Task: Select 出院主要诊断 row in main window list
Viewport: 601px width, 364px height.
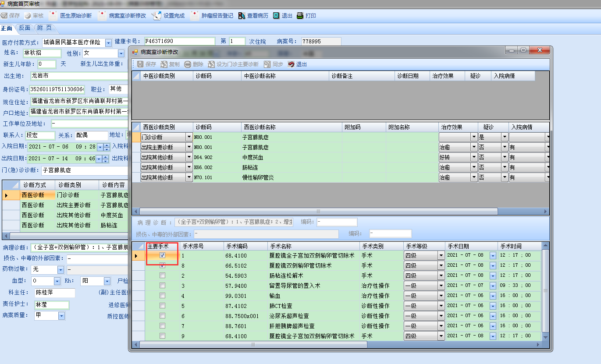Action: pyautogui.click(x=74, y=205)
